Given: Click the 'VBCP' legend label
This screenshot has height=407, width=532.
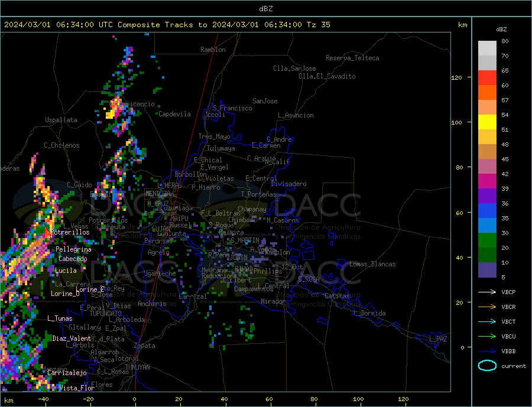Looking at the screenshot, I should pyautogui.click(x=508, y=292).
